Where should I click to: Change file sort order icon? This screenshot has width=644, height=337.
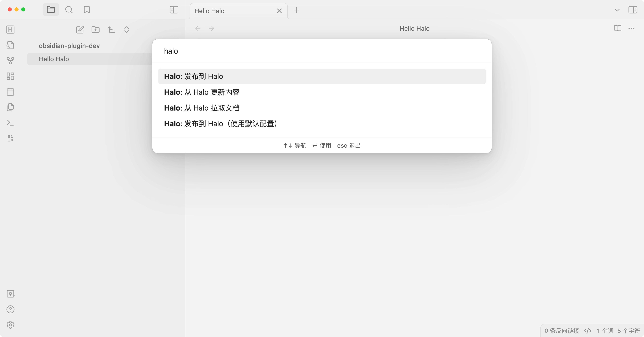111,29
